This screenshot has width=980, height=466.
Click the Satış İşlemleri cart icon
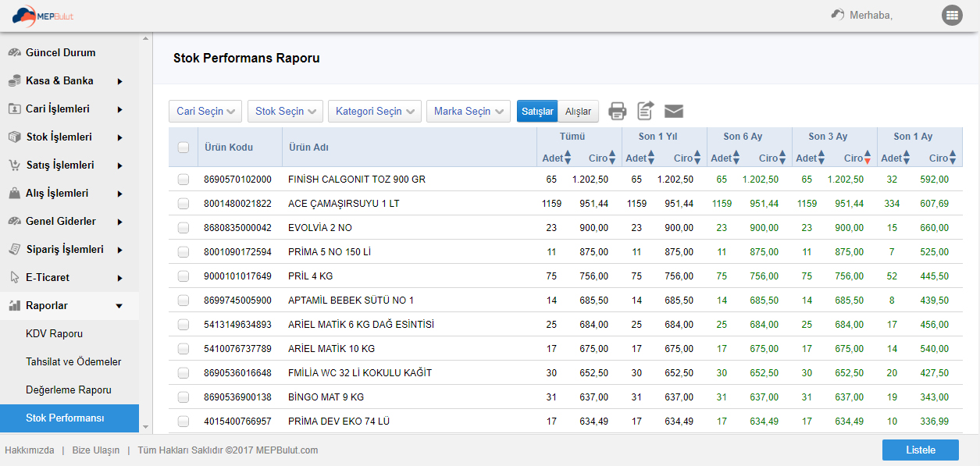pyautogui.click(x=14, y=165)
